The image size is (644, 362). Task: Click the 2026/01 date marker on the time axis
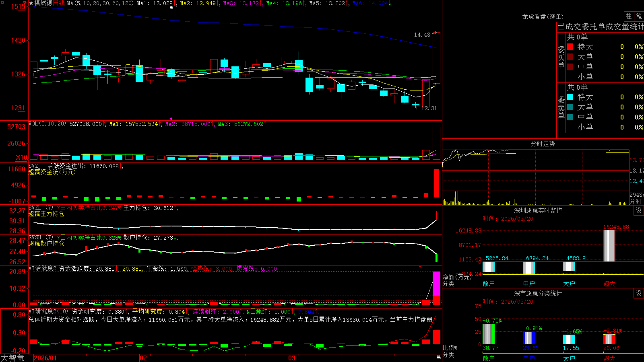(45, 358)
